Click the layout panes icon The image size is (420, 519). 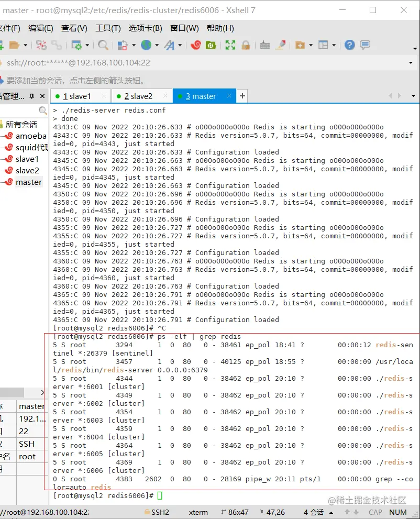(x=323, y=45)
